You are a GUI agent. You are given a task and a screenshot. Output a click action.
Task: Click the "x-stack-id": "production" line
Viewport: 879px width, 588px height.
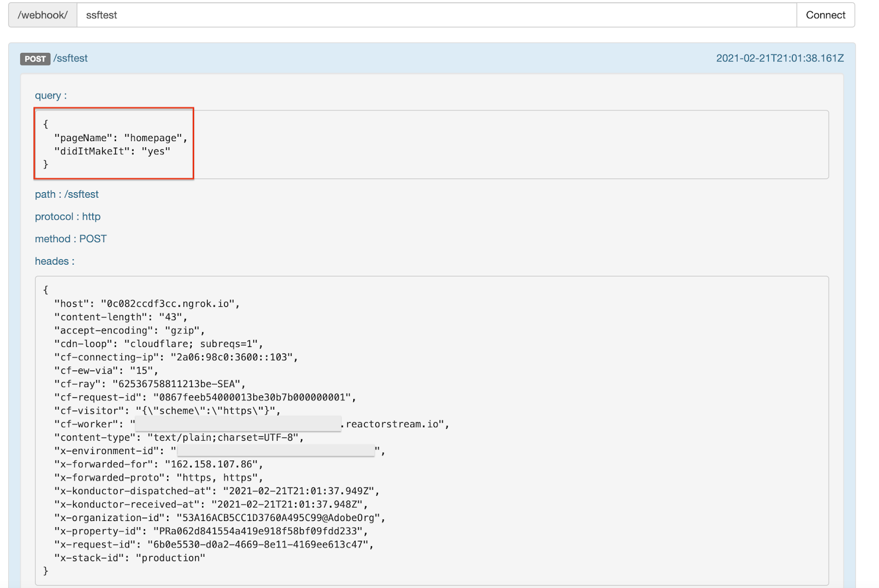point(130,558)
